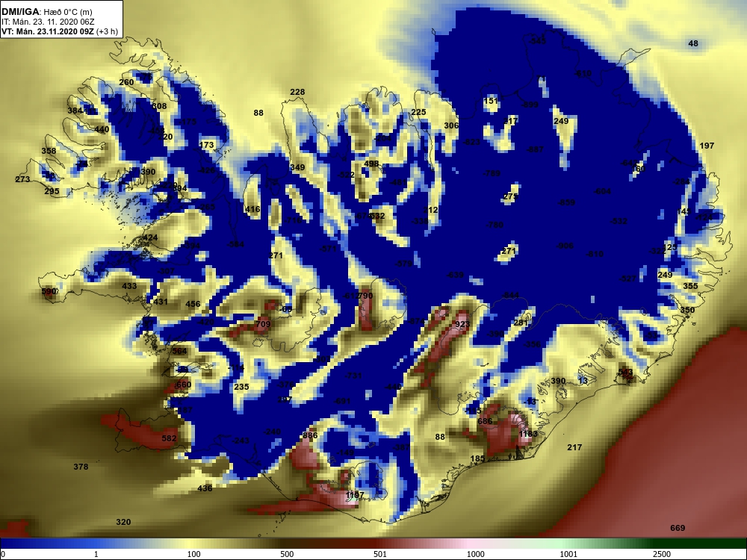Click the map value 590
Viewport: 747px width, 560px height.
49,291
